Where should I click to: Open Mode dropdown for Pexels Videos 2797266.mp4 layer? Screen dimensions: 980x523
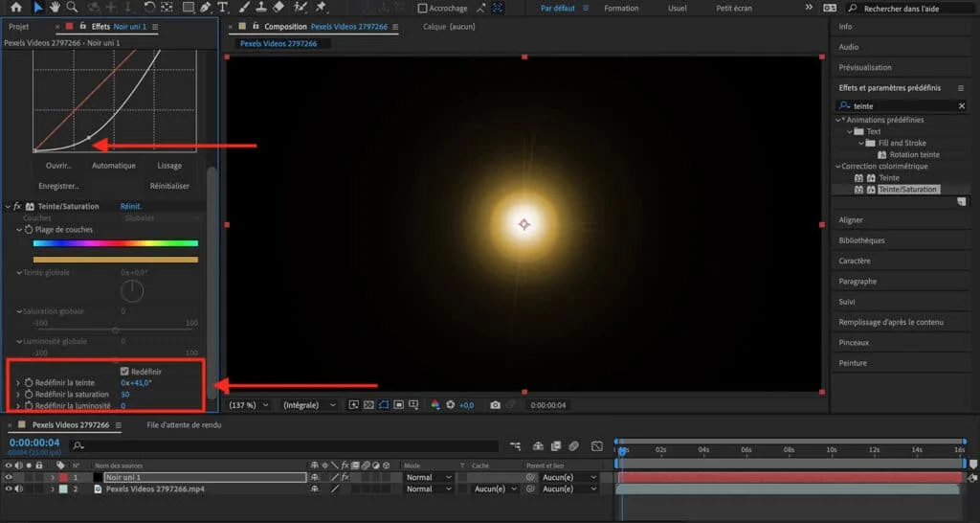pyautogui.click(x=429, y=489)
